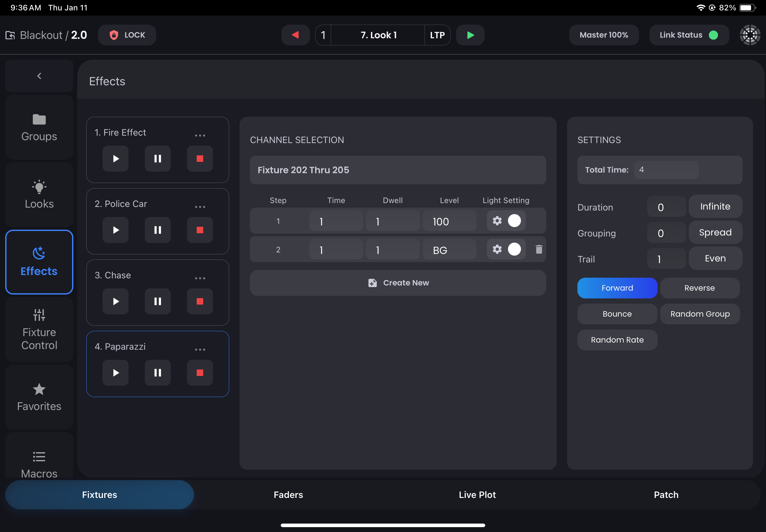Toggle the light setting switch on step 1
The width and height of the screenshot is (766, 532).
point(514,221)
